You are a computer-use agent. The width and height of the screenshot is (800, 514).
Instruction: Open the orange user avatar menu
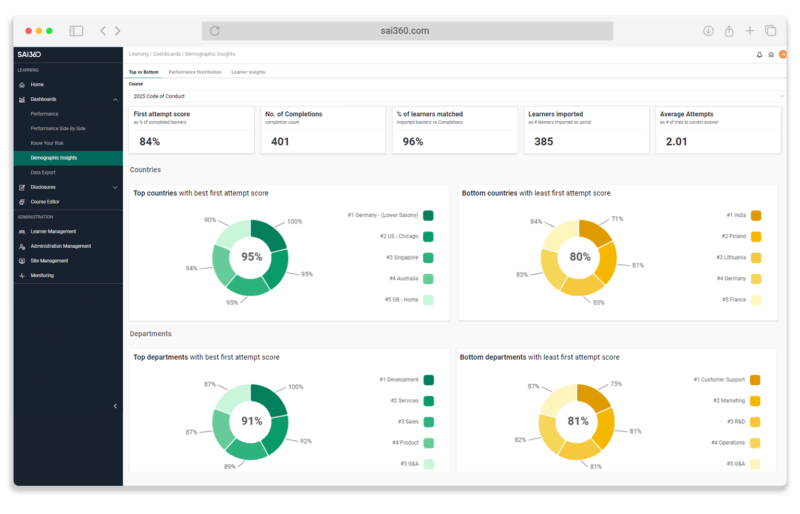click(781, 54)
